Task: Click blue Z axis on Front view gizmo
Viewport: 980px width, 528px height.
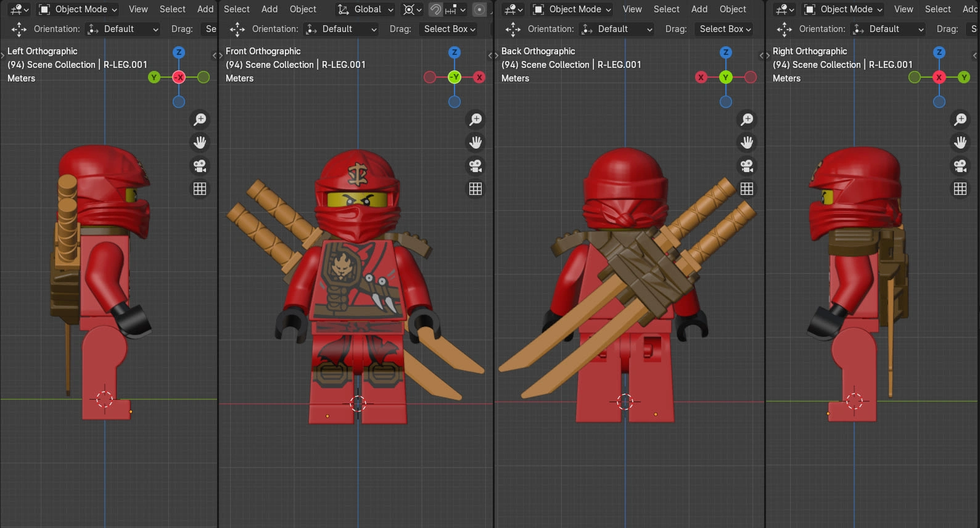Action: [455, 52]
